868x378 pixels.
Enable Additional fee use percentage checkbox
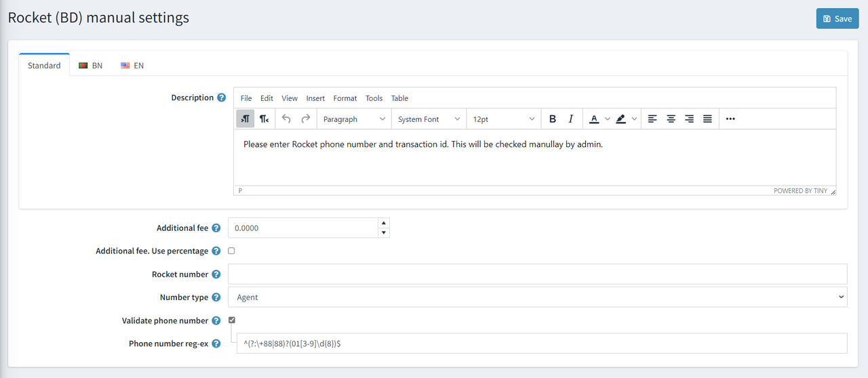pos(231,251)
